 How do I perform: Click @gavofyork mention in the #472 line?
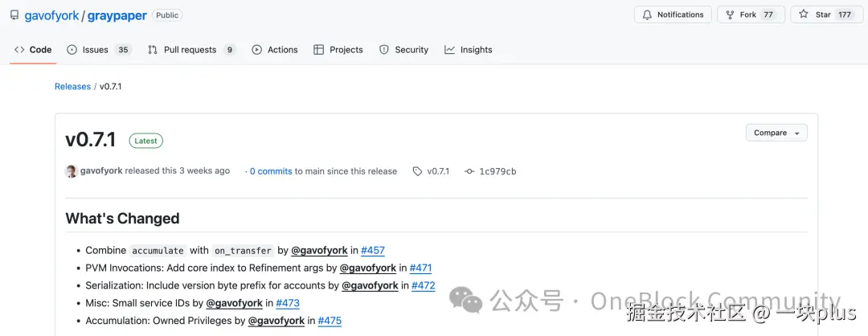click(x=370, y=286)
